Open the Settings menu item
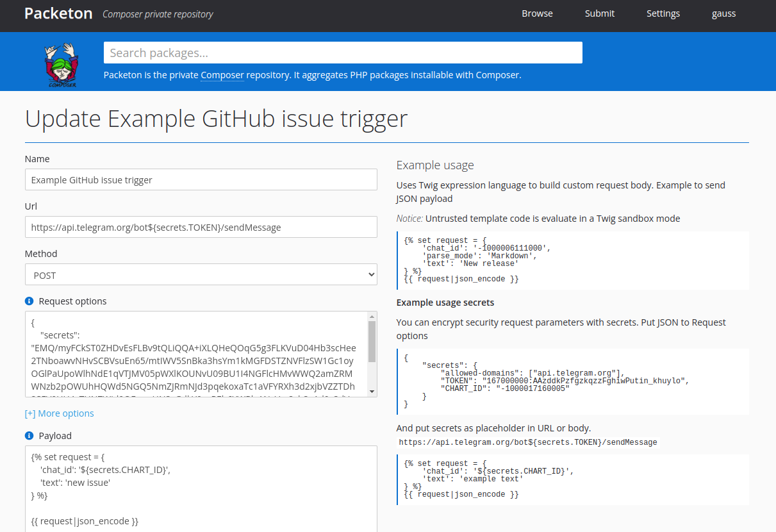 coord(663,13)
